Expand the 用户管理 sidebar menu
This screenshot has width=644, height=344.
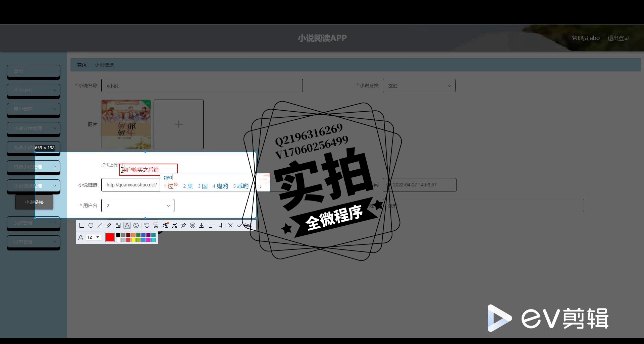(34, 109)
